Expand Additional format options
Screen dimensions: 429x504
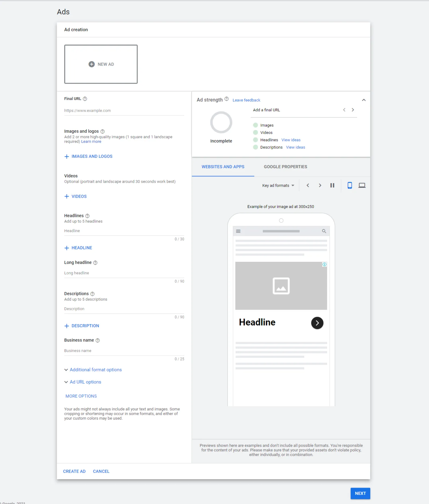coord(93,370)
